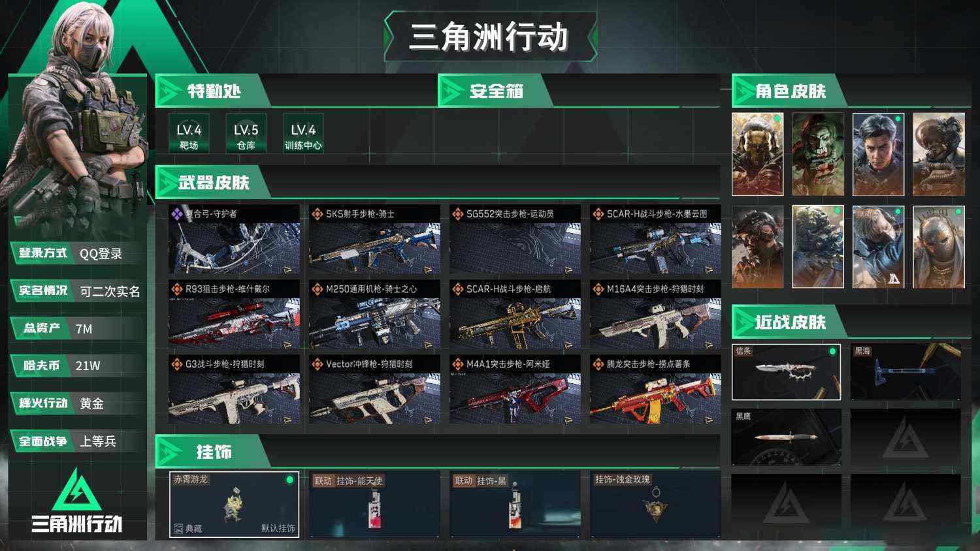The height and width of the screenshot is (551, 980).
Task: Toggle the green equipped dot on 赤霄游龙
Action: (289, 480)
